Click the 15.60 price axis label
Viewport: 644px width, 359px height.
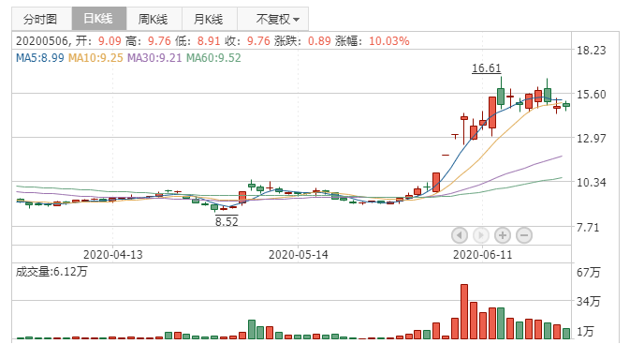[591, 95]
